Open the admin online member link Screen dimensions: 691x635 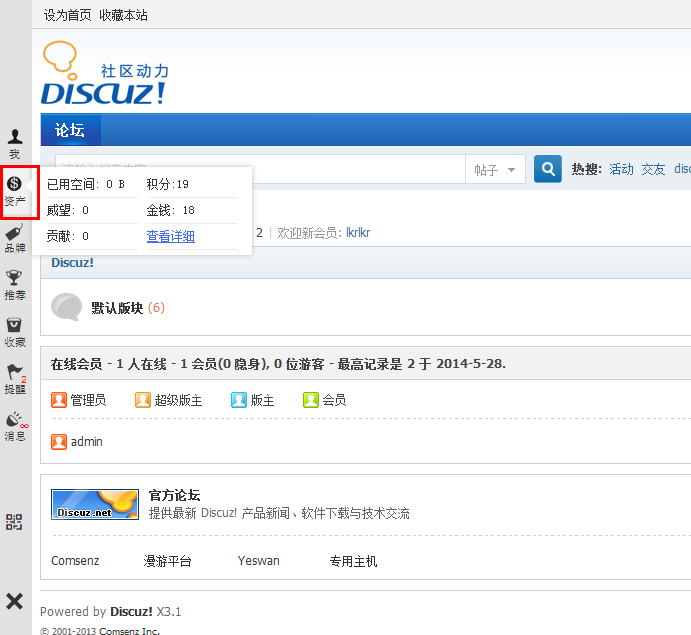click(87, 442)
